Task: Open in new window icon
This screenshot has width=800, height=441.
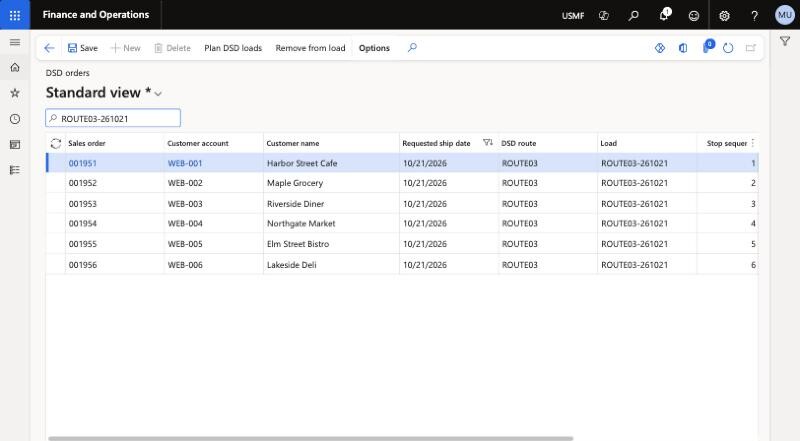Action: [x=751, y=48]
